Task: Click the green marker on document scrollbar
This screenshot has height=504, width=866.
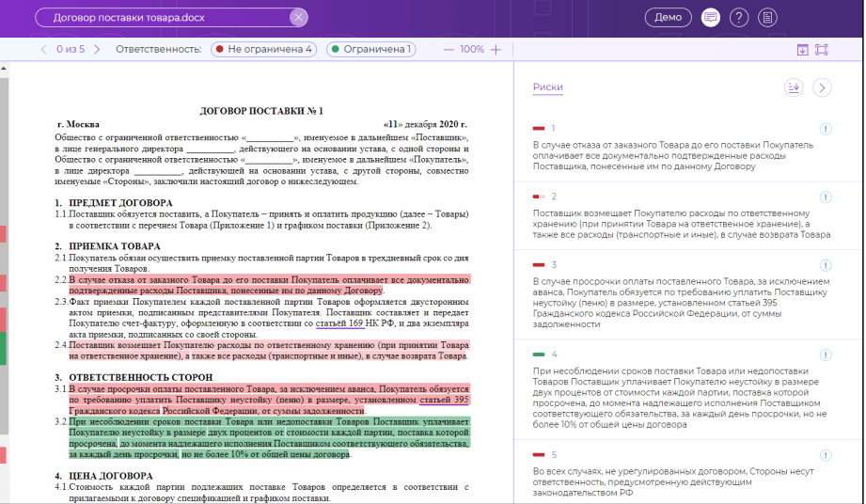Action: [3, 348]
